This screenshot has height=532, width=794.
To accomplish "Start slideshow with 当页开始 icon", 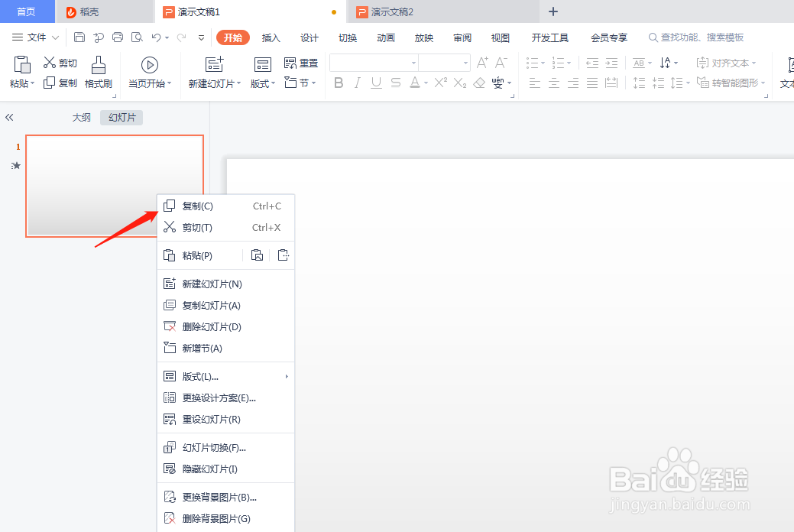I will point(149,63).
